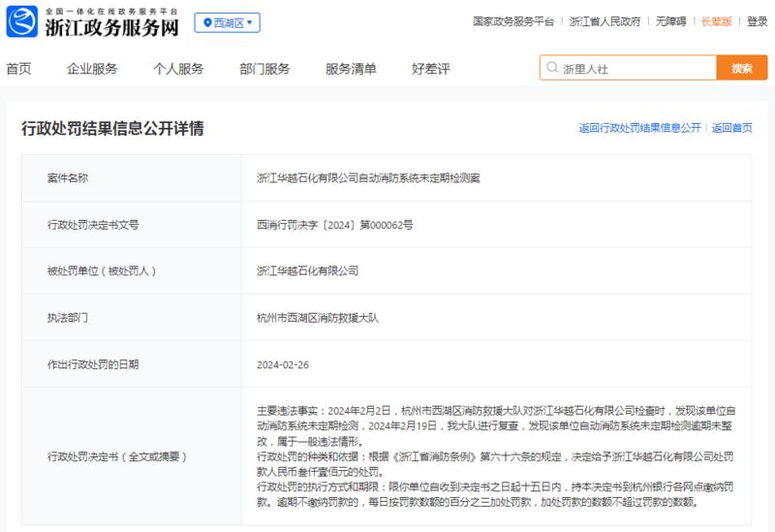Viewport: 775px width, 532px height.
Task: Go to 个人服务 section
Action: pos(178,69)
